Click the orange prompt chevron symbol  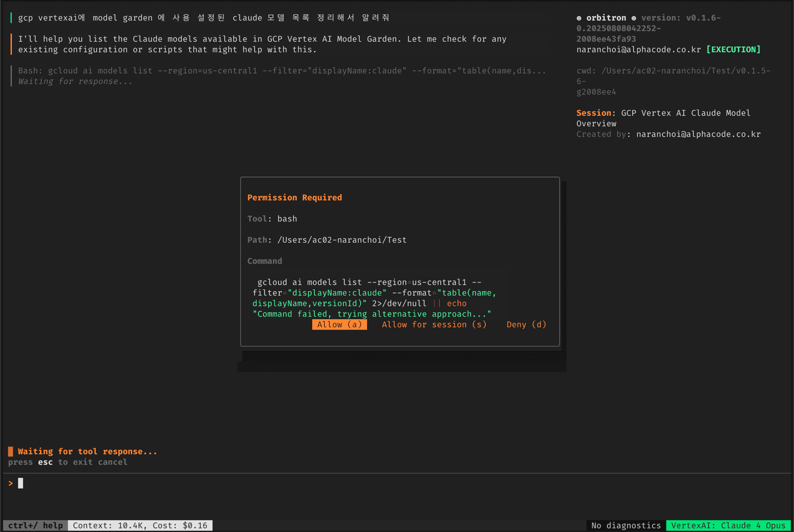(10, 483)
